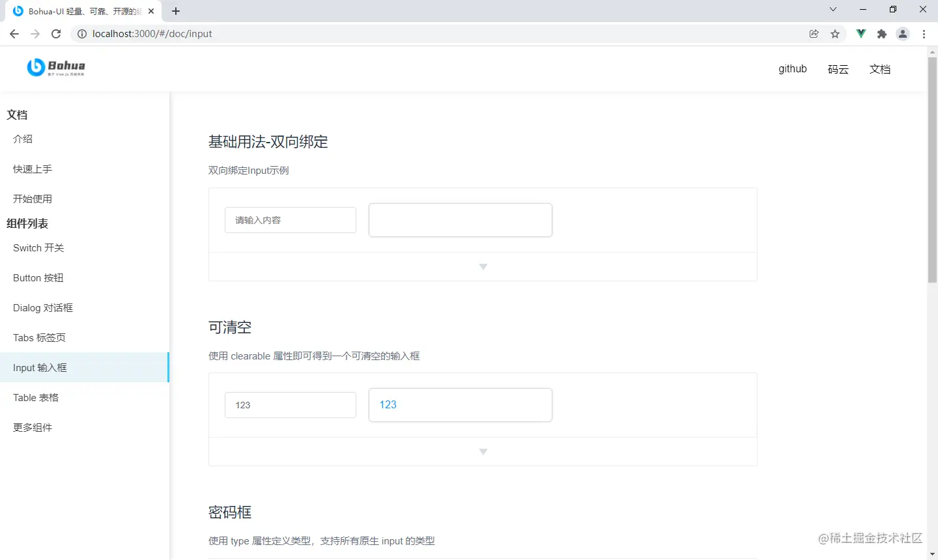Go forward to next page
Image resolution: width=938 pixels, height=560 pixels.
coord(35,34)
